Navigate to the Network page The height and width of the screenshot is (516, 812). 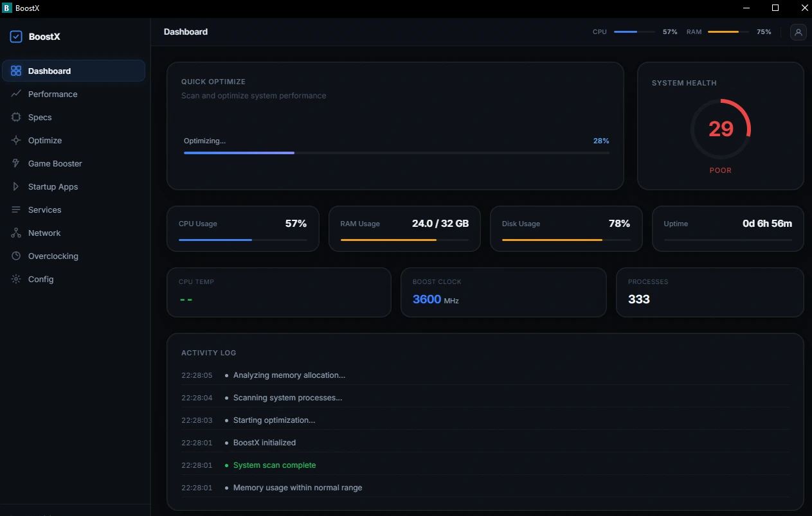coord(73,233)
